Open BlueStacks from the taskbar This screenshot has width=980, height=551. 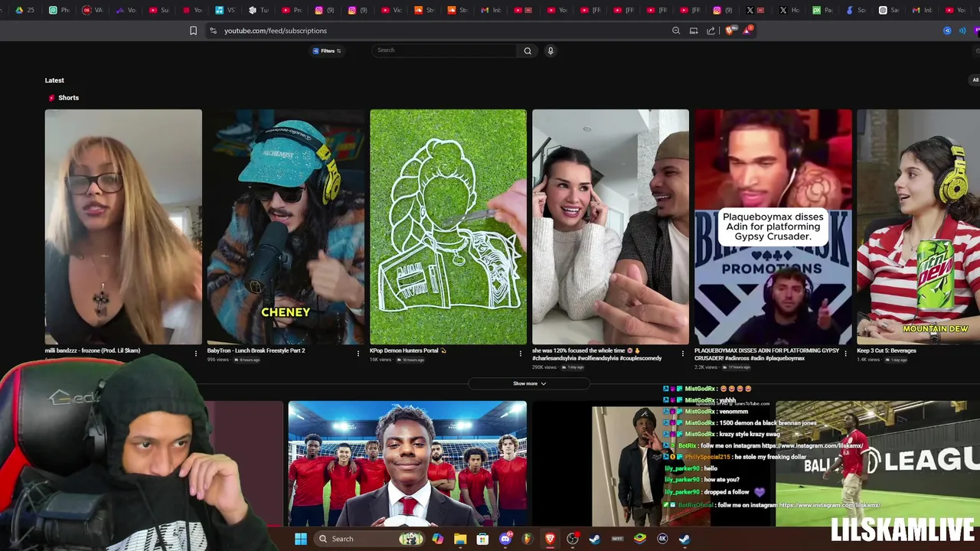pos(640,539)
